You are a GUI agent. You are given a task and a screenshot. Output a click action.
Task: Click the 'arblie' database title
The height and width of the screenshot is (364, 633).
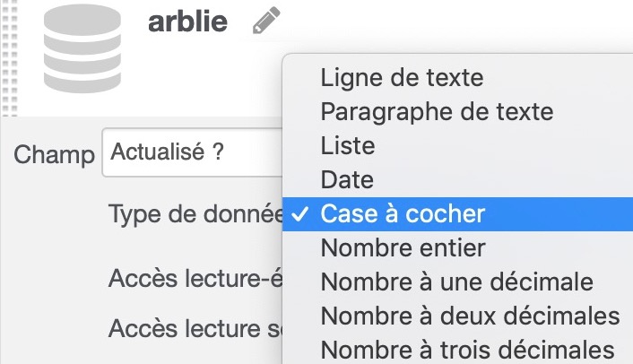coord(187,22)
